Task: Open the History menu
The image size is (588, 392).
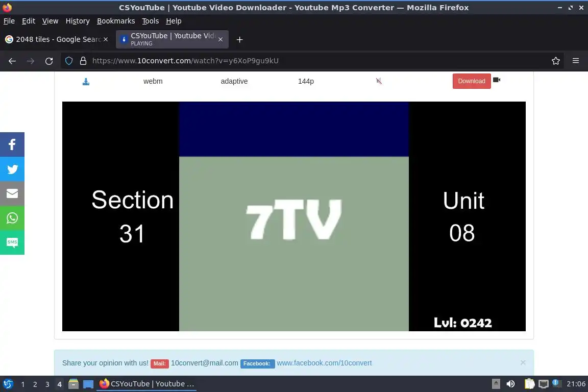Action: pos(78,21)
